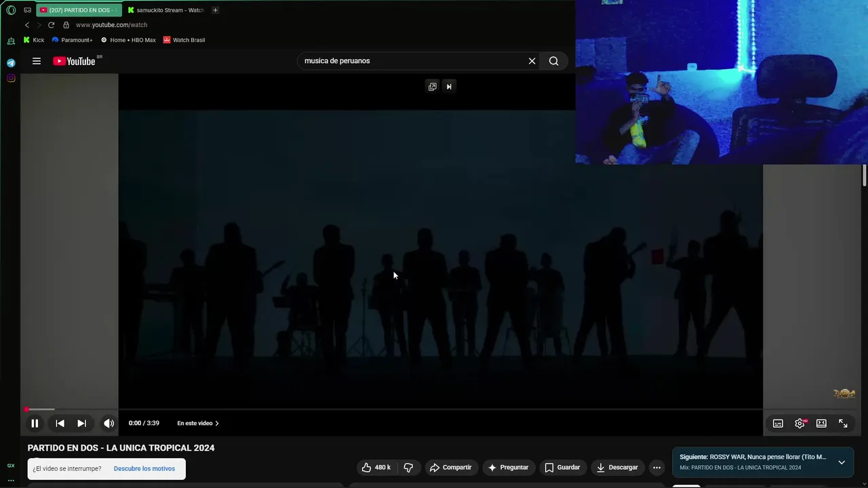The height and width of the screenshot is (488, 868).
Task: Open the Watch Brasil bookmark
Action: [184, 40]
